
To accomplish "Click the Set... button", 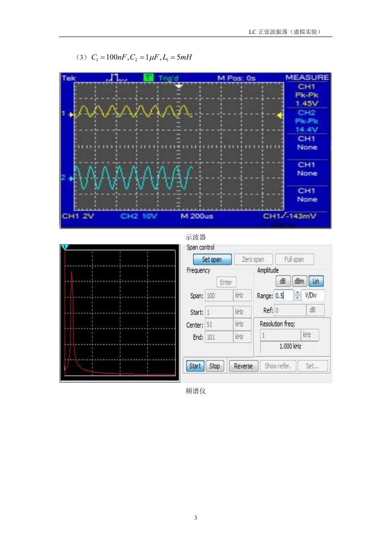I will (313, 366).
